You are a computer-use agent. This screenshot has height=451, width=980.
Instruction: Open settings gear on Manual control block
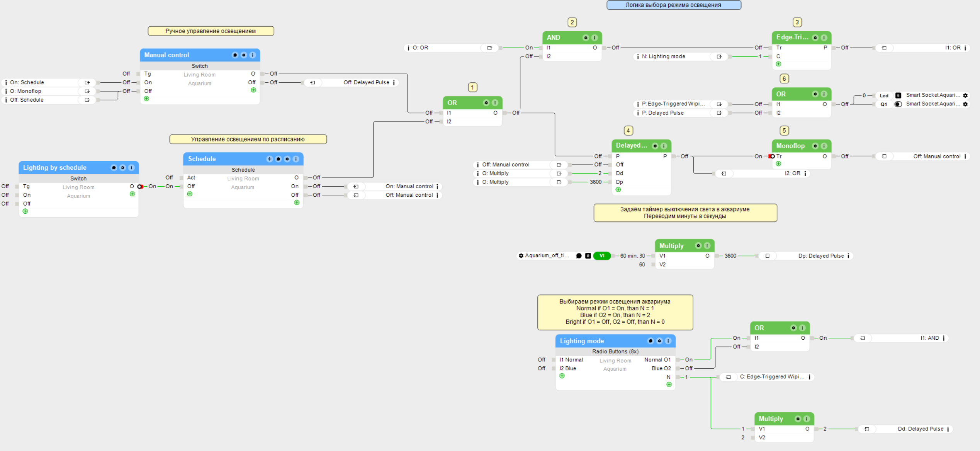(x=244, y=55)
